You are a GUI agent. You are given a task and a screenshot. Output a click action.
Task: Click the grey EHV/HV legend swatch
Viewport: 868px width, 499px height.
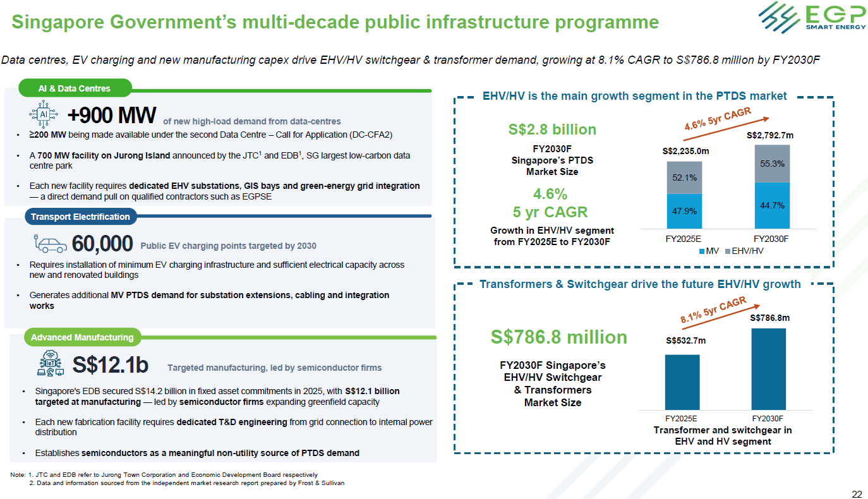tap(726, 251)
